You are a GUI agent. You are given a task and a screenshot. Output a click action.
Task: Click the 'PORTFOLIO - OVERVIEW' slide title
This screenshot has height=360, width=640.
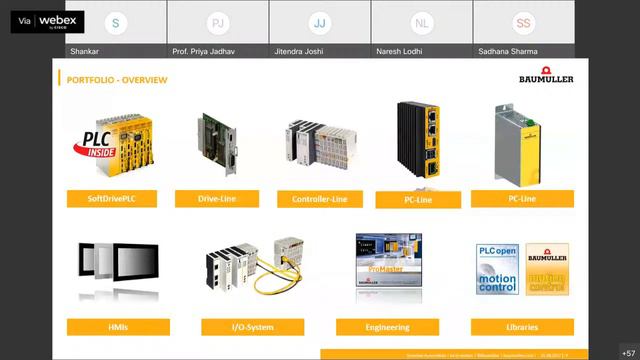(117, 80)
